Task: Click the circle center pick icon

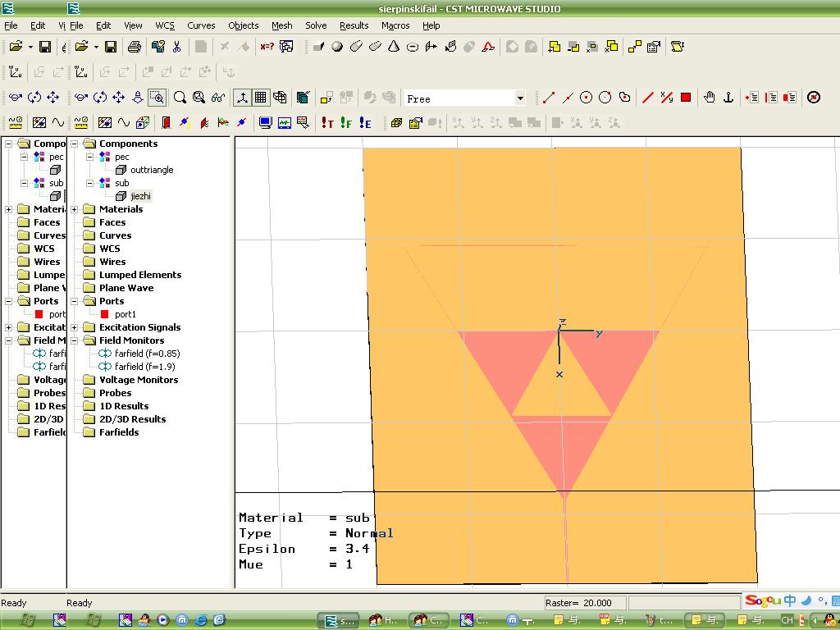Action: click(586, 98)
